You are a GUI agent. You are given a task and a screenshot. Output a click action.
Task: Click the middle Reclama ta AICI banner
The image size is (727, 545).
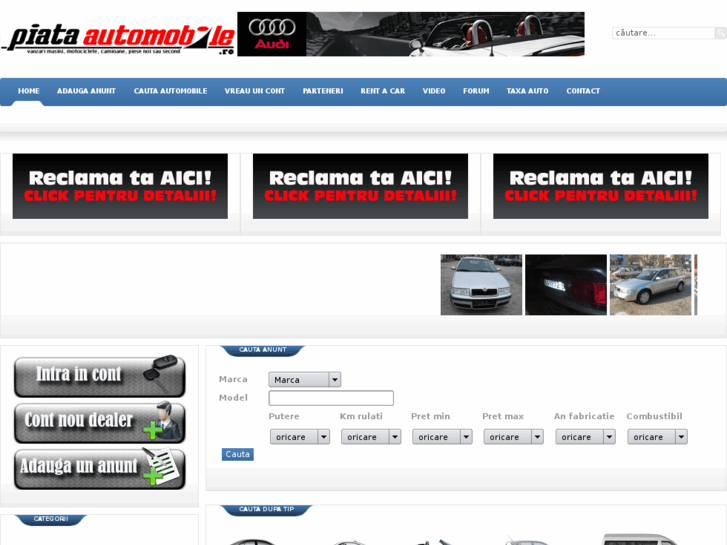[360, 186]
